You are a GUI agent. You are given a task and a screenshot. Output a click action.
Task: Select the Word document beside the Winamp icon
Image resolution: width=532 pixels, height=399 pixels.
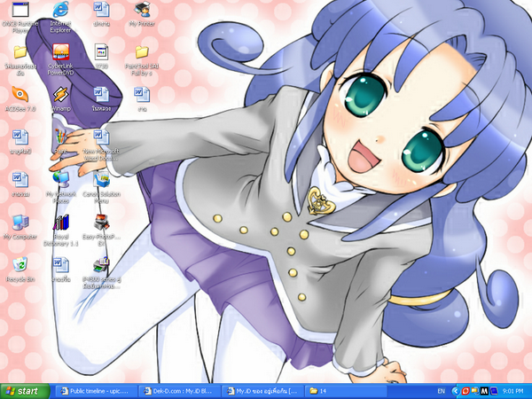click(101, 94)
